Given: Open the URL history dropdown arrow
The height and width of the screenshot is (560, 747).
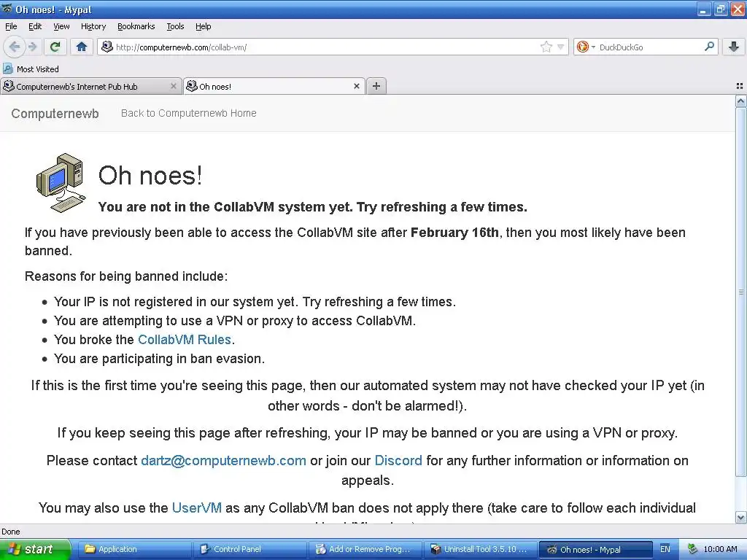Looking at the screenshot, I should pyautogui.click(x=561, y=47).
